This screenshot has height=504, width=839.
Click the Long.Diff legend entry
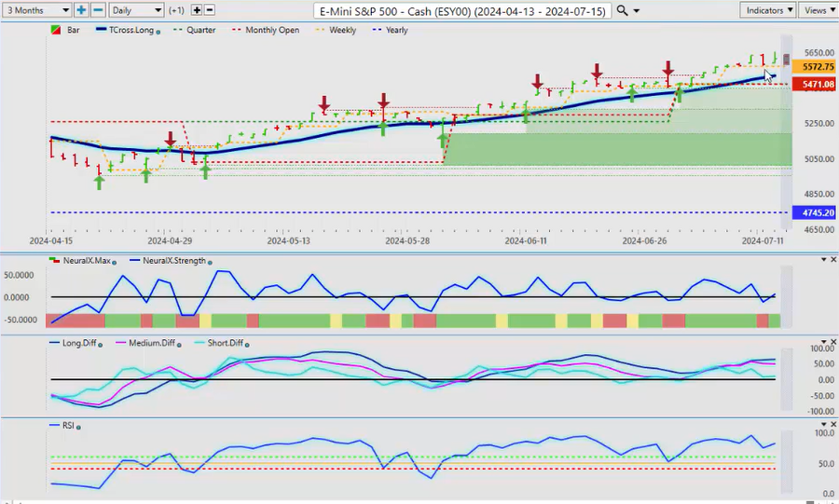coord(78,343)
